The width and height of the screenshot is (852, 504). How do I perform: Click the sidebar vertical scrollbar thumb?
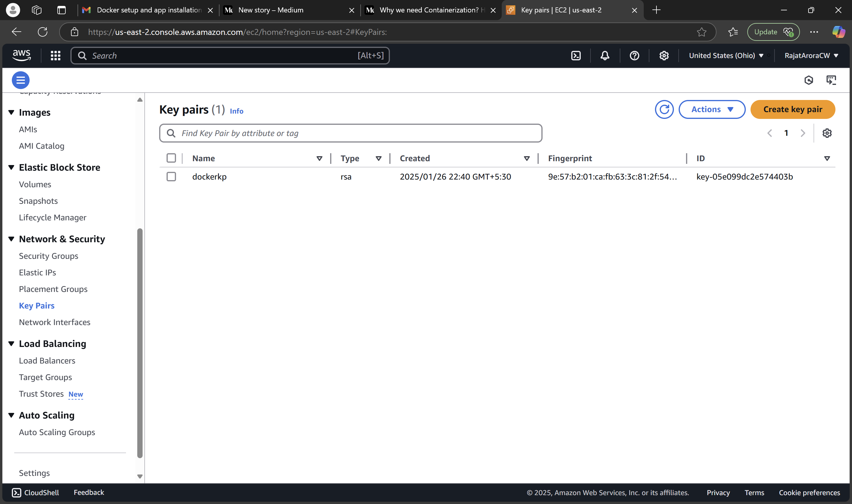pos(140,343)
